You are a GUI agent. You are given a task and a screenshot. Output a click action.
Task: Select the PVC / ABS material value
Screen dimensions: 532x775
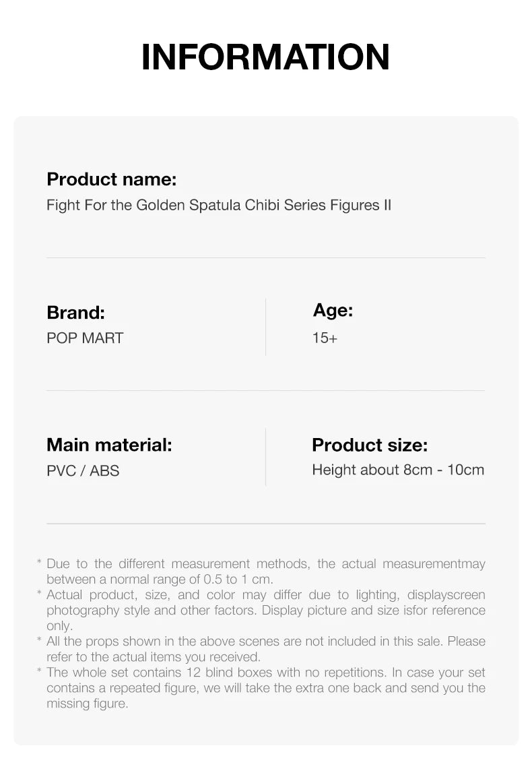(x=83, y=471)
